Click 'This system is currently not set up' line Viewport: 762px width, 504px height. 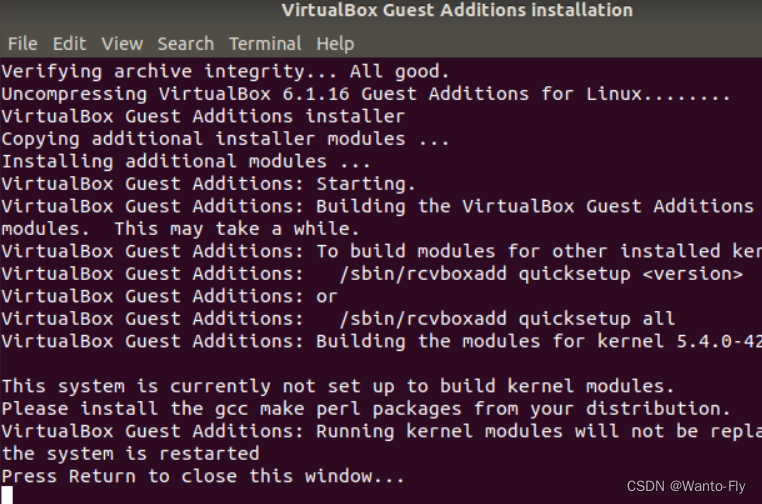(x=338, y=386)
